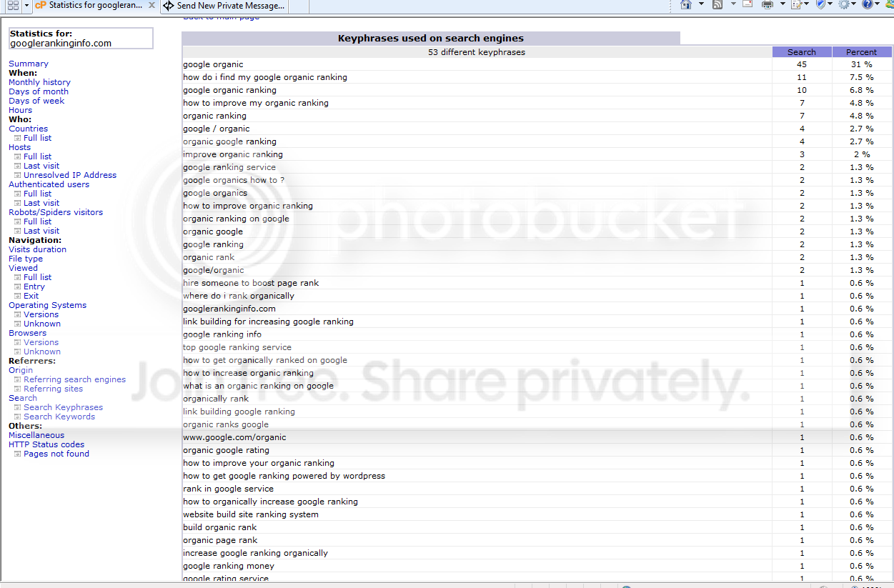Open the Origin link under Referrers

21,370
